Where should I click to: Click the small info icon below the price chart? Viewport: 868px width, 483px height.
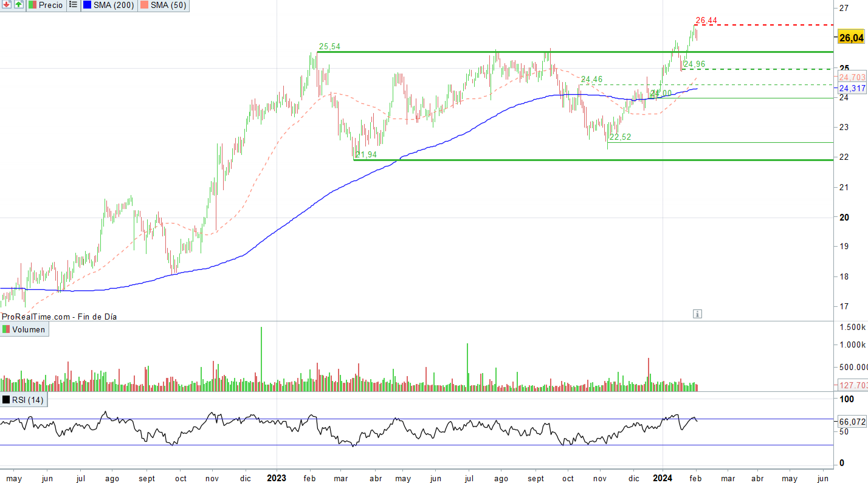[697, 313]
